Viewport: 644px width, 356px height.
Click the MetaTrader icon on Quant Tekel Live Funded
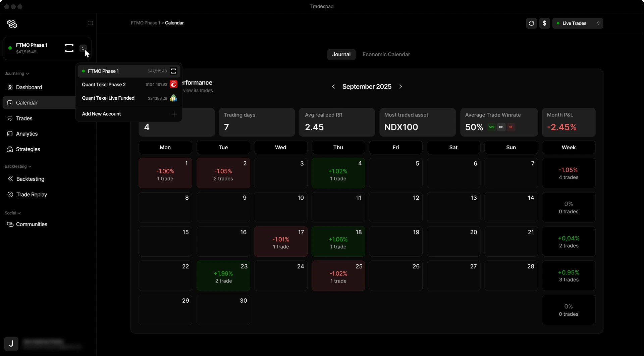coord(173,98)
